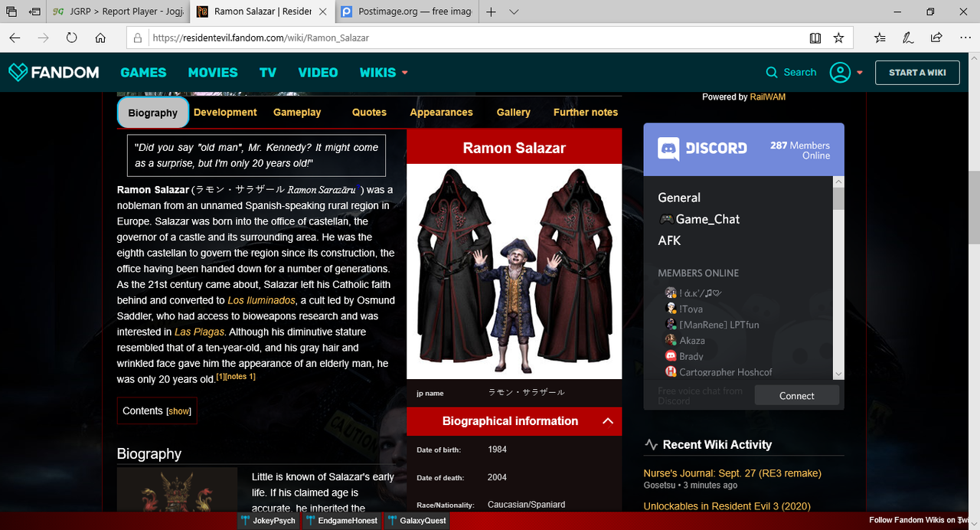Expand the WIKIS dropdown
The image size is (980, 530).
coord(384,73)
